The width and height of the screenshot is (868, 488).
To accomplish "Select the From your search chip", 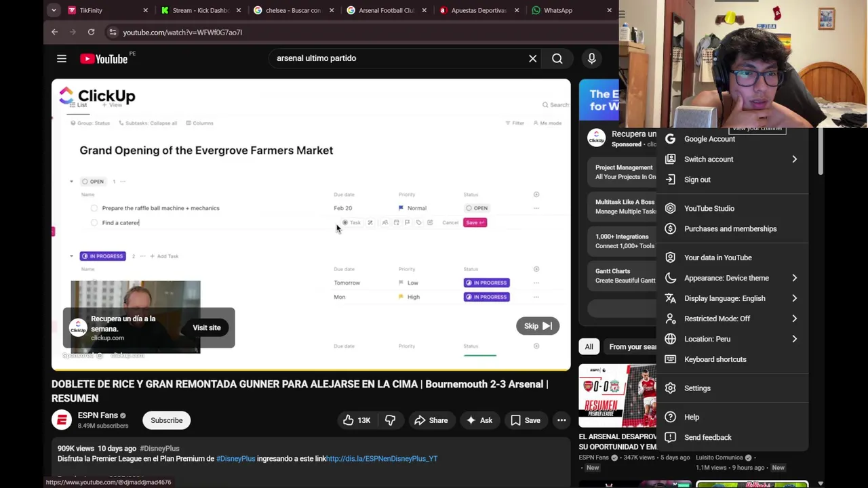I will [x=630, y=347].
